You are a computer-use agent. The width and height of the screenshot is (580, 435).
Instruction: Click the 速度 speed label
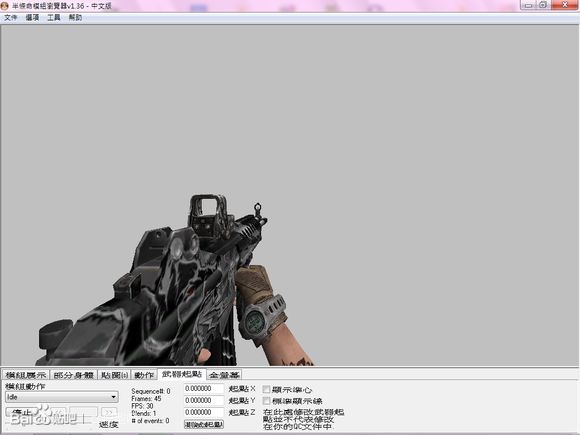click(109, 424)
